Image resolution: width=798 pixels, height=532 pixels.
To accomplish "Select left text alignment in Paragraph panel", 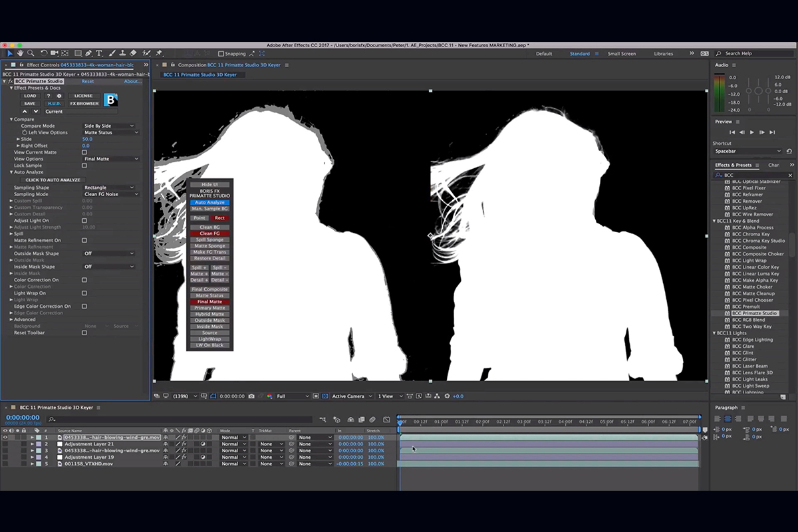I will [x=719, y=418].
